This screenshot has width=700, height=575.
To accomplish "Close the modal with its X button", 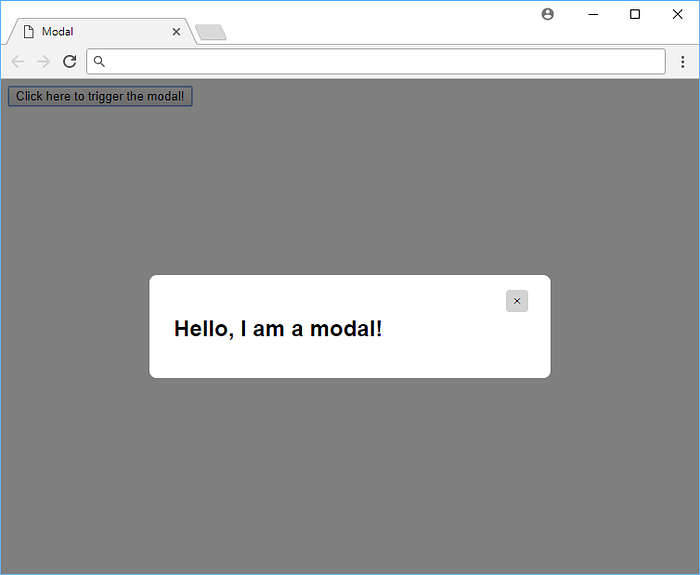I will click(x=517, y=301).
